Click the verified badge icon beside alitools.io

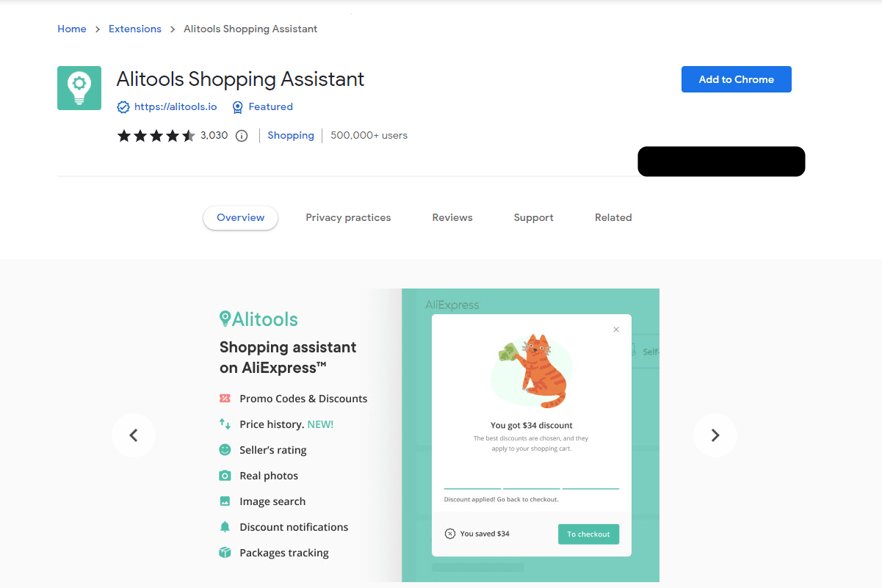point(123,107)
